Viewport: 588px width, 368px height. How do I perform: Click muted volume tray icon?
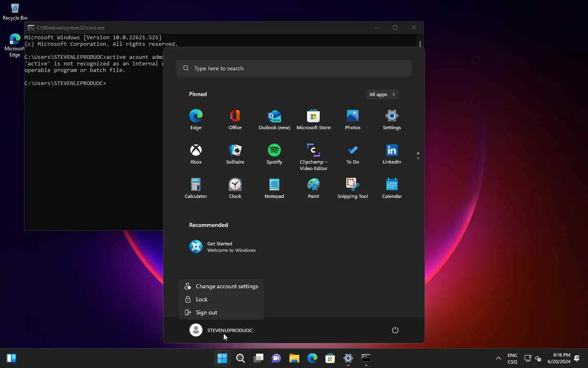click(539, 359)
